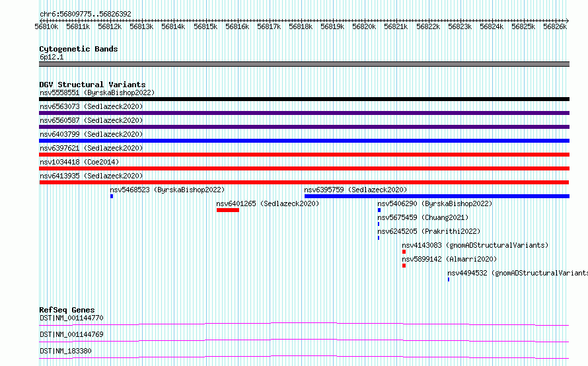Open the nsv4143083 gnomAD label text

(x=475, y=245)
